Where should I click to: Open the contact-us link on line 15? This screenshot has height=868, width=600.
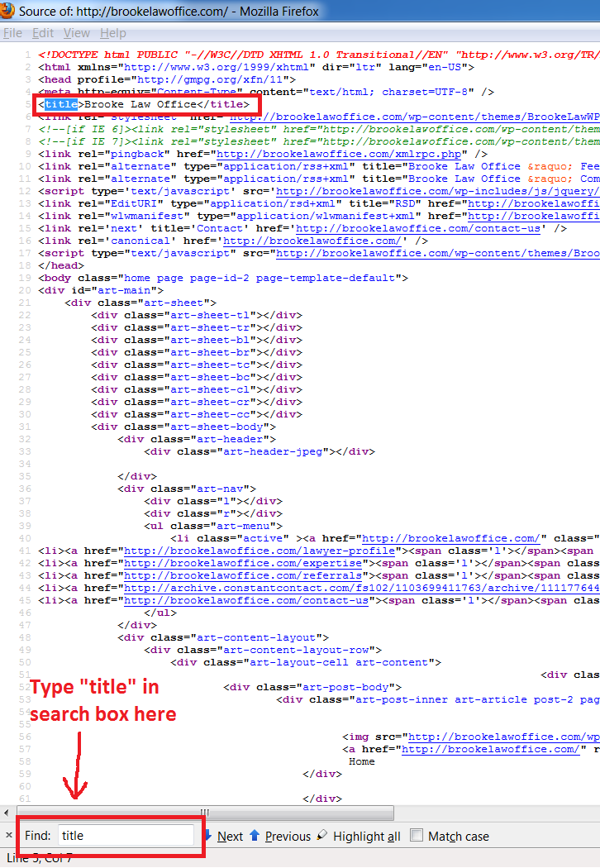click(418, 228)
